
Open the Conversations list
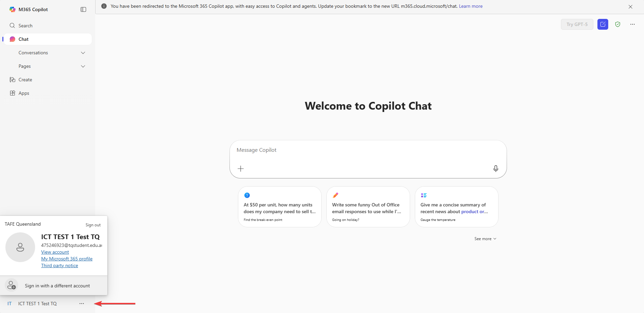click(33, 53)
